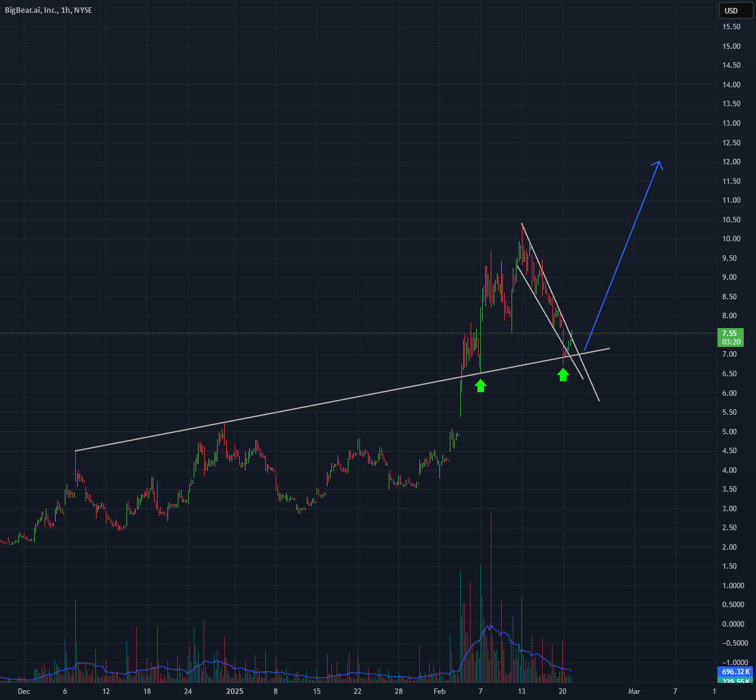Click the BigBear.ai, Inc., 1h, NYSE chart title
Image resolution: width=756 pixels, height=700 pixels.
[48, 10]
